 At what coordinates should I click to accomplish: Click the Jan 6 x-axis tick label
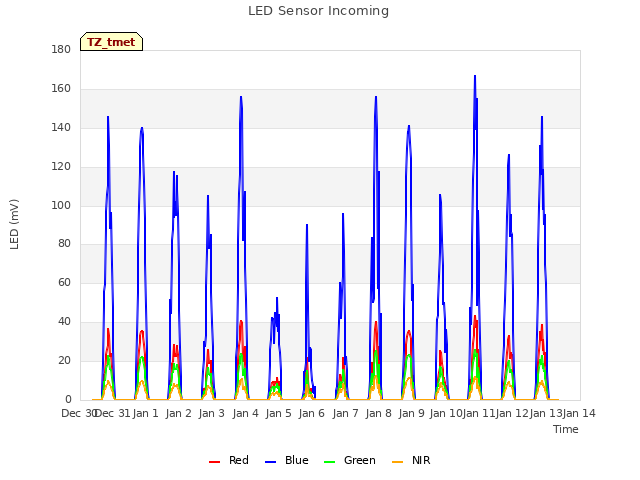point(311,413)
